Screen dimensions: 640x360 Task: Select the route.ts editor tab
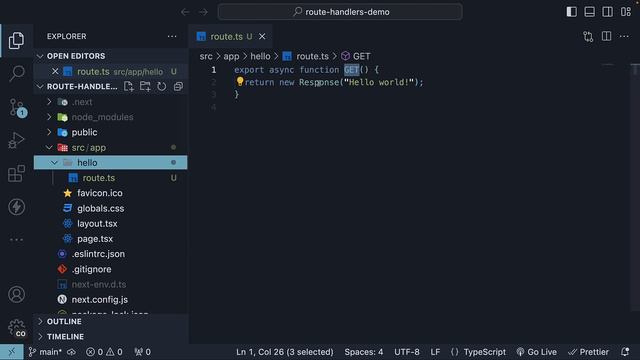[x=231, y=36]
